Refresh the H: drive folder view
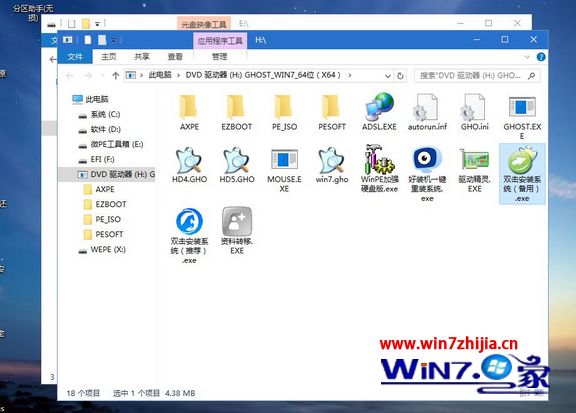Screen dimensions: 576x413 pyautogui.click(x=400, y=76)
